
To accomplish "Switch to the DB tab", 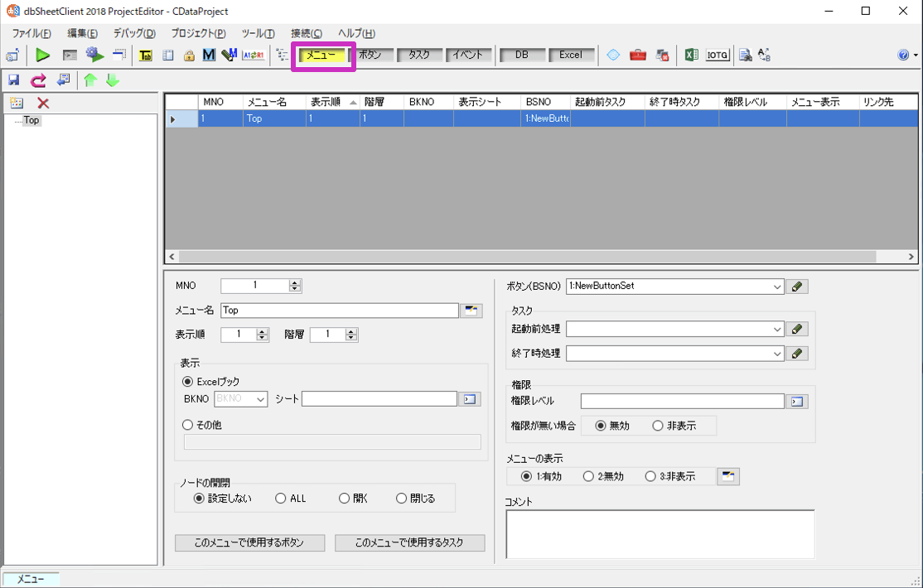I will point(522,55).
